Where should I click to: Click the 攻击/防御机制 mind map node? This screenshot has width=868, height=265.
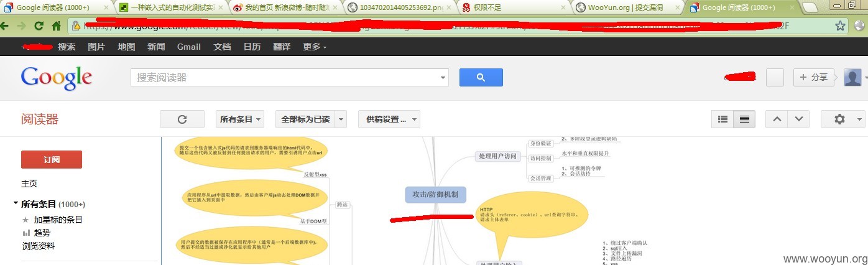(x=435, y=194)
